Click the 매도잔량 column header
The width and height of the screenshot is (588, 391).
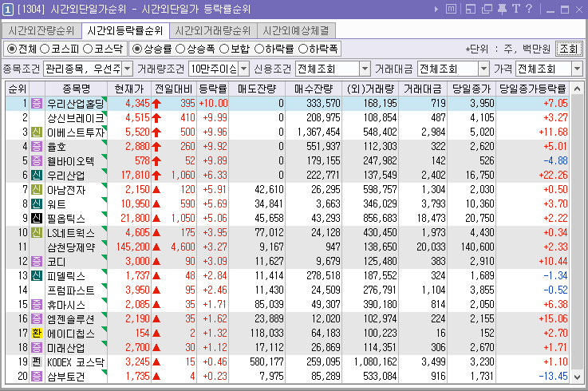point(257,89)
